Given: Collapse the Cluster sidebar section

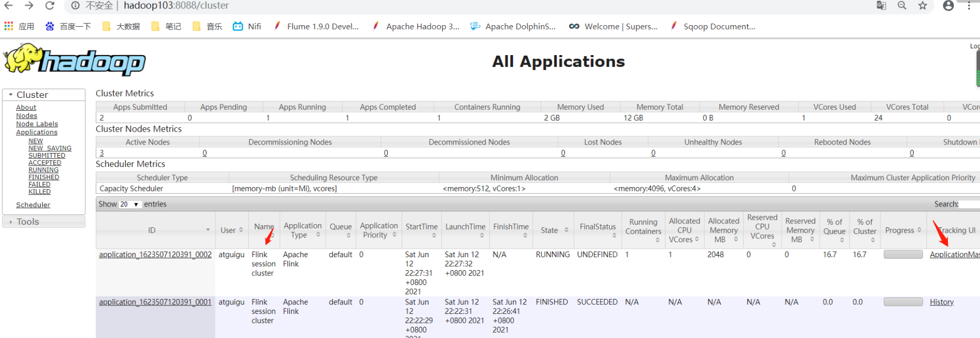Looking at the screenshot, I should pyautogui.click(x=43, y=95).
